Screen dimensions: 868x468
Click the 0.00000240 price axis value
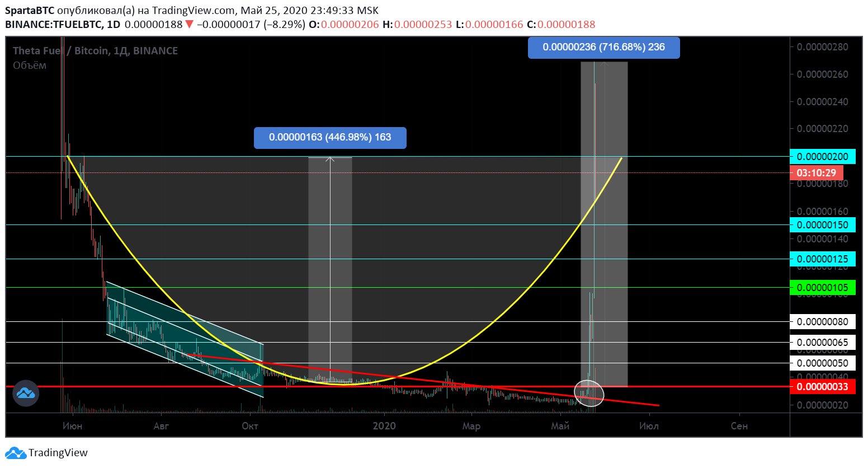pyautogui.click(x=823, y=102)
